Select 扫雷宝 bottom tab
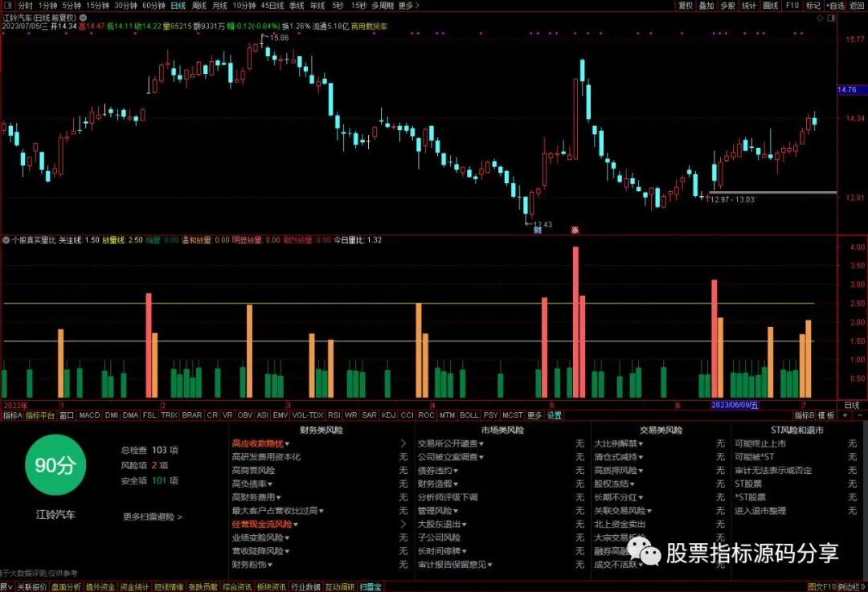The height and width of the screenshot is (592, 868). pos(371,587)
